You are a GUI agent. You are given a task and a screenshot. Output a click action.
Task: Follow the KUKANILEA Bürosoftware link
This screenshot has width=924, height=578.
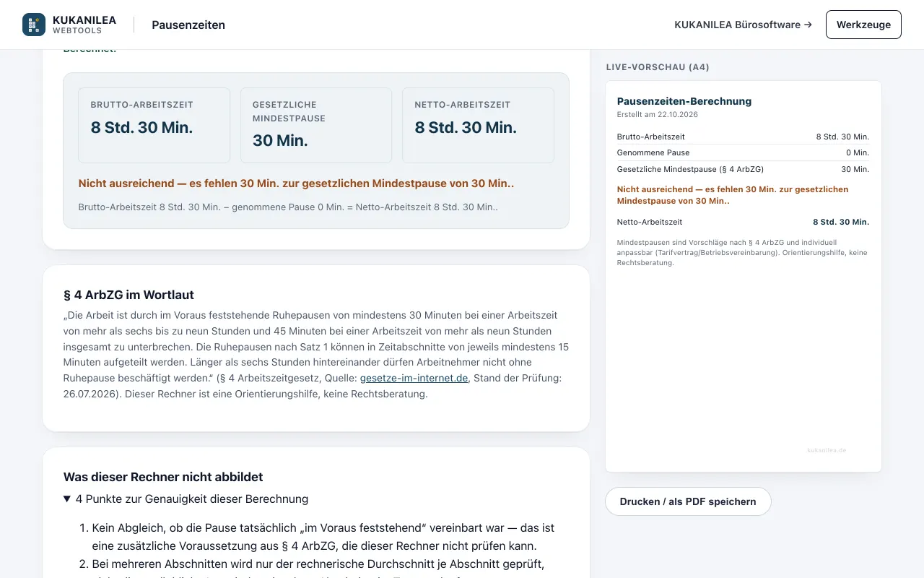(x=743, y=25)
